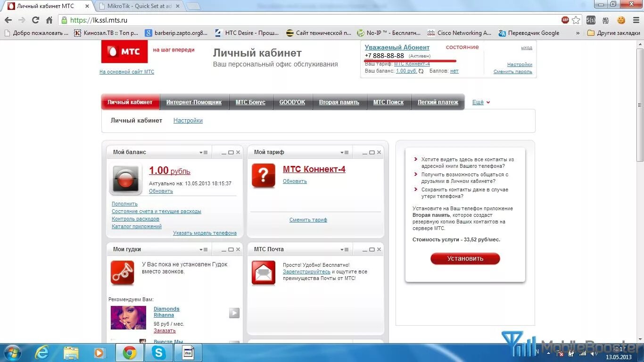Image resolution: width=644 pixels, height=362 pixels.
Task: Click the {fj} extension icon
Action: [x=606, y=20]
